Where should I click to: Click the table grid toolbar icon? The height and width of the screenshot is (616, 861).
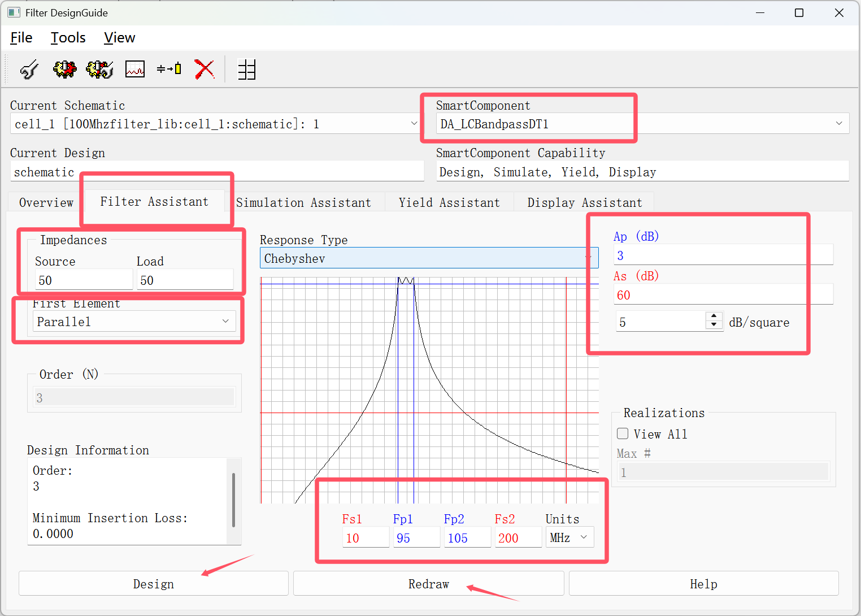click(247, 70)
